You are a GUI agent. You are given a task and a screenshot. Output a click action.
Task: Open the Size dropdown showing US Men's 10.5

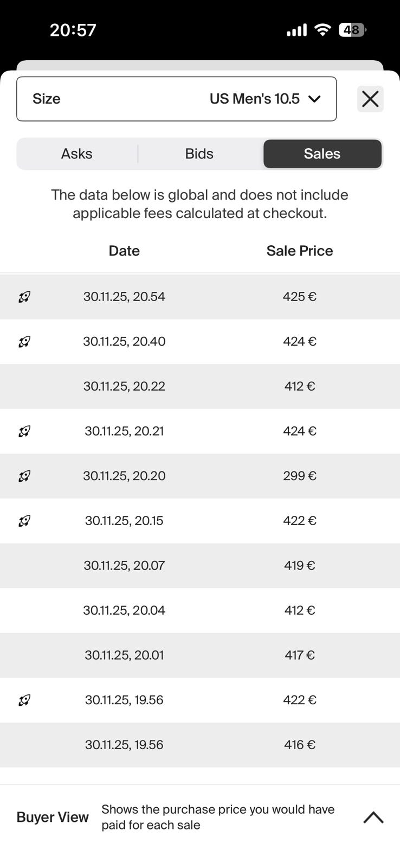point(176,99)
